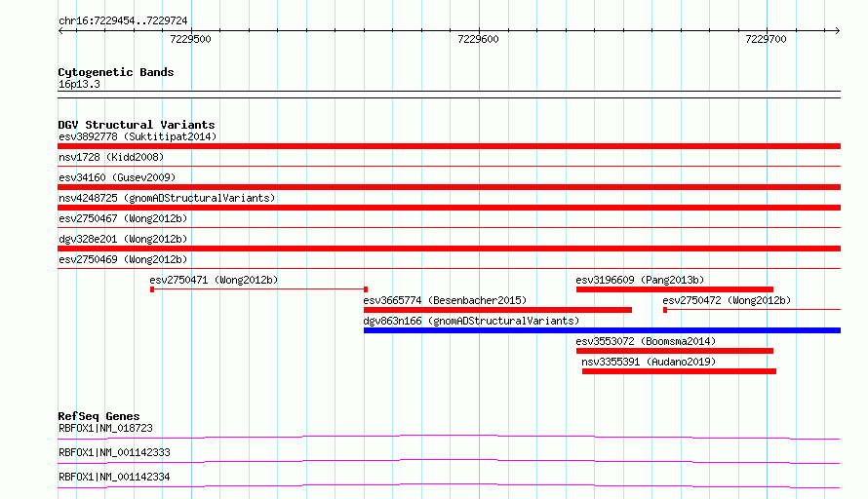Click the Cytogenetic Bands track heading

click(116, 72)
